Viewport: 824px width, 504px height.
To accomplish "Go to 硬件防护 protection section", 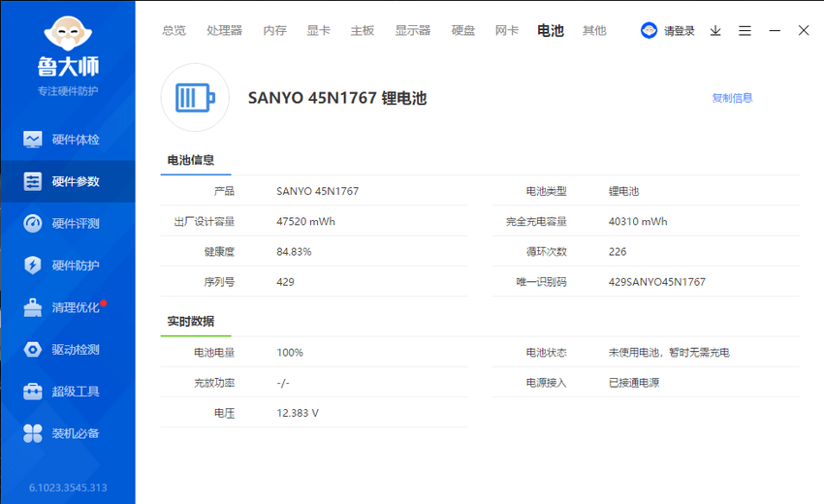I will coord(68,266).
